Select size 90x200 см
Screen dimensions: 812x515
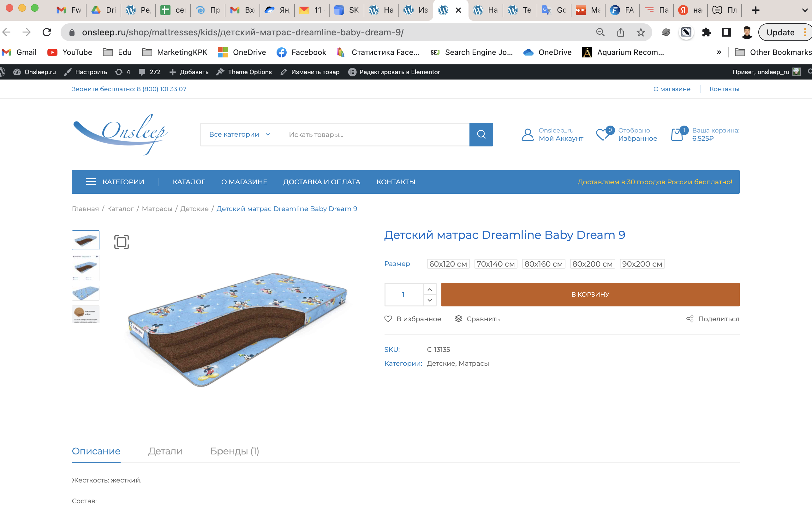click(642, 264)
